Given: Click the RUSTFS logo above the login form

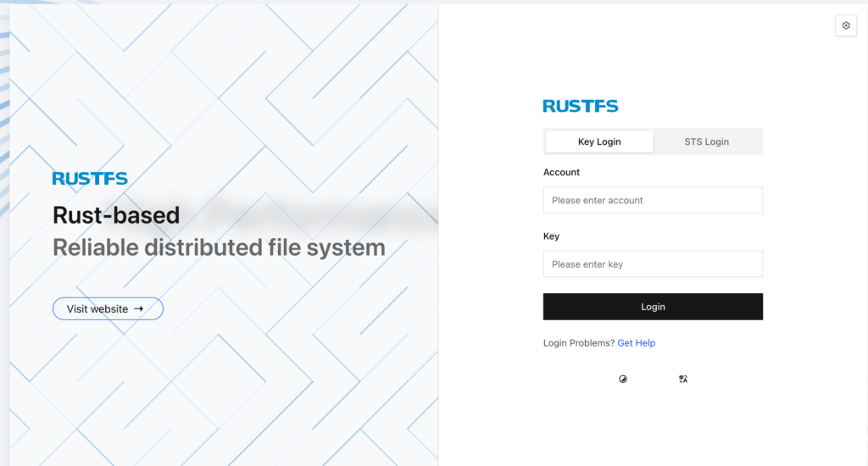Looking at the screenshot, I should (581, 106).
